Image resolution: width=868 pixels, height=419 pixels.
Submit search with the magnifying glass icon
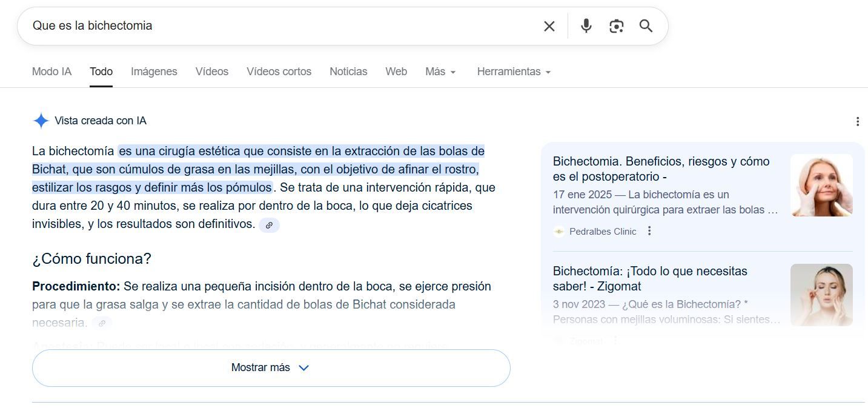pyautogui.click(x=646, y=26)
